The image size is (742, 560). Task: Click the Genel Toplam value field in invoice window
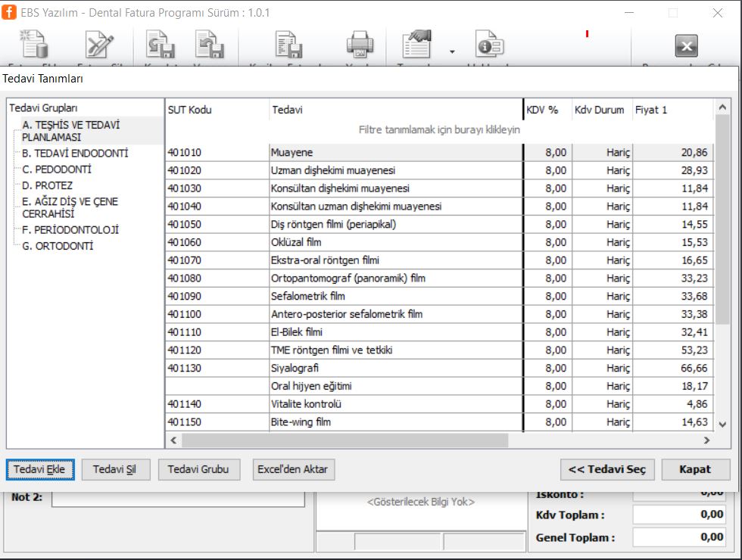click(x=679, y=537)
